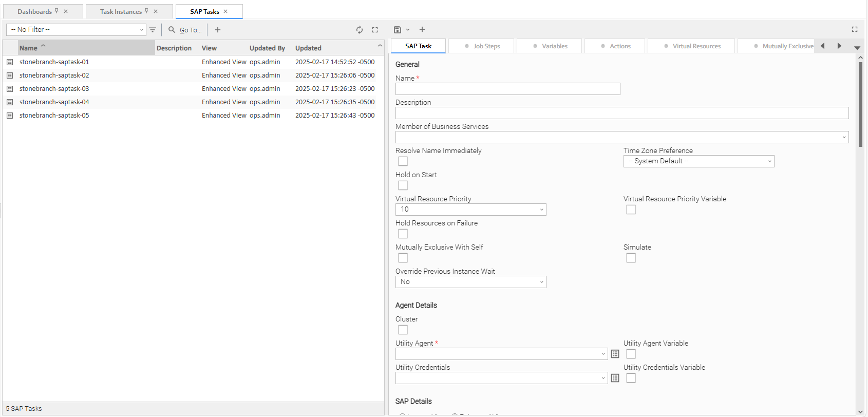Click the Go To button
This screenshot has width=868, height=417.
pyautogui.click(x=185, y=30)
